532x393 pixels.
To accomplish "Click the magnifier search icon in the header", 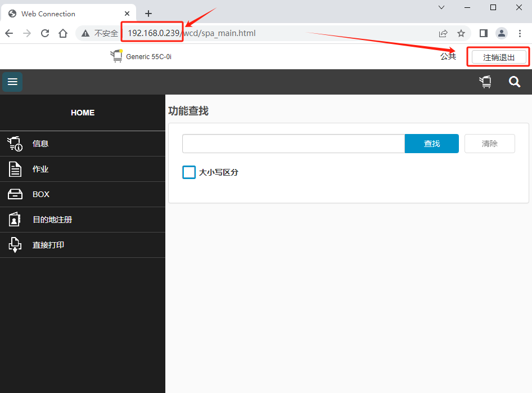I will pyautogui.click(x=515, y=82).
